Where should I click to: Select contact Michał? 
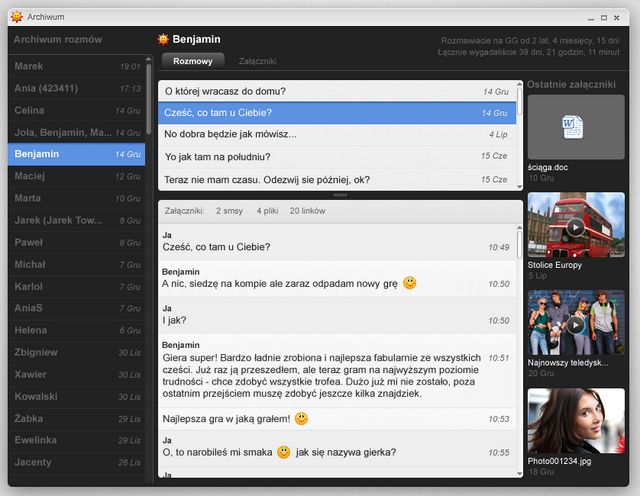(77, 265)
